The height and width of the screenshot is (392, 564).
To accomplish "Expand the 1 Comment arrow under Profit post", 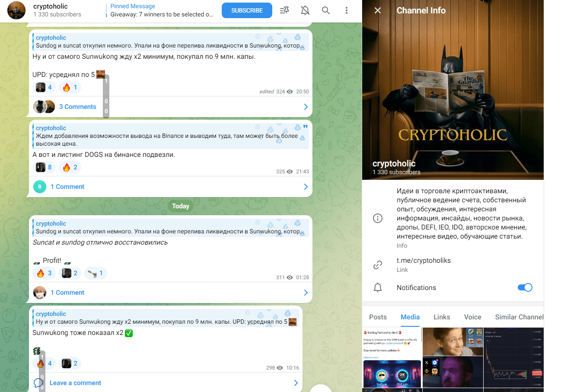I will [306, 293].
